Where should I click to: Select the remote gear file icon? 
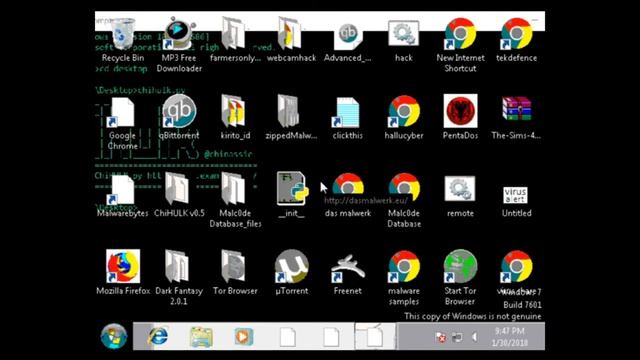(x=460, y=189)
